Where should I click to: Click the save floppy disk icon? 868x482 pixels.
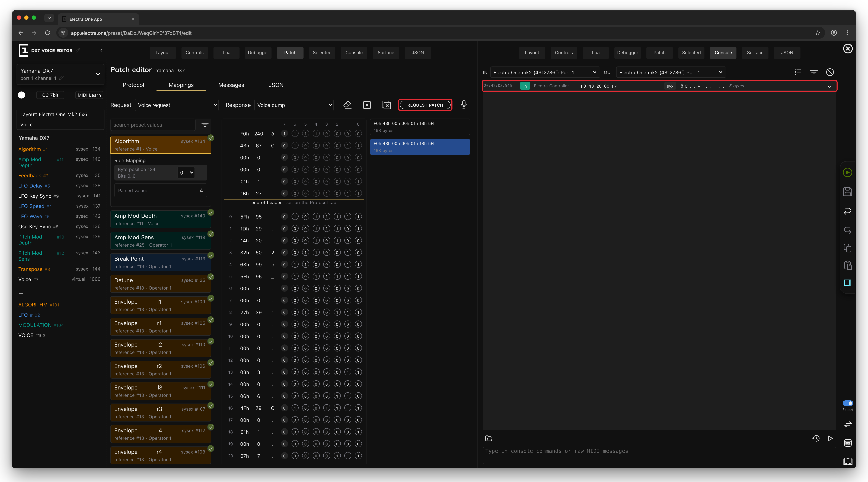coord(847,192)
